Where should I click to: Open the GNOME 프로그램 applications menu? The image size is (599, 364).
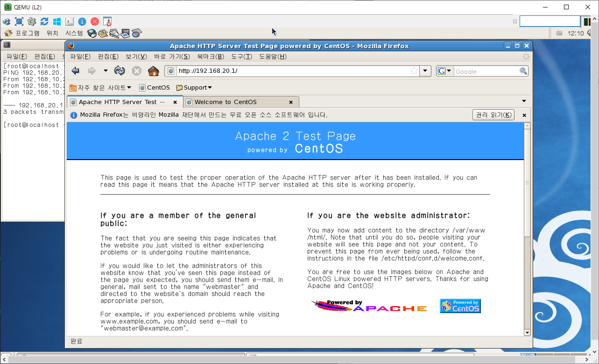[22, 33]
